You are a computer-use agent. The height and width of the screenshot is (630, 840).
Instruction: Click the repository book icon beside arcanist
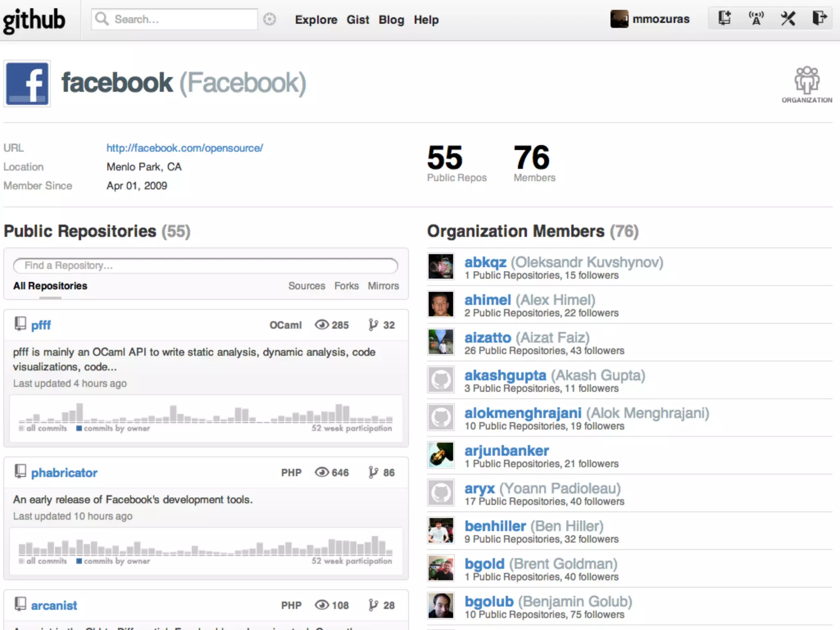point(20,605)
